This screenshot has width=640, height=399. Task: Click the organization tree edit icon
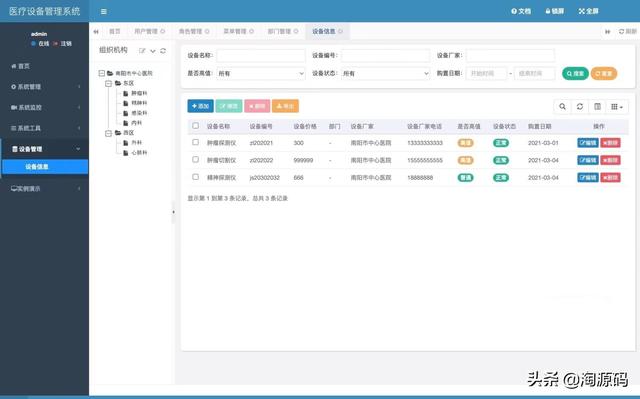click(x=142, y=51)
